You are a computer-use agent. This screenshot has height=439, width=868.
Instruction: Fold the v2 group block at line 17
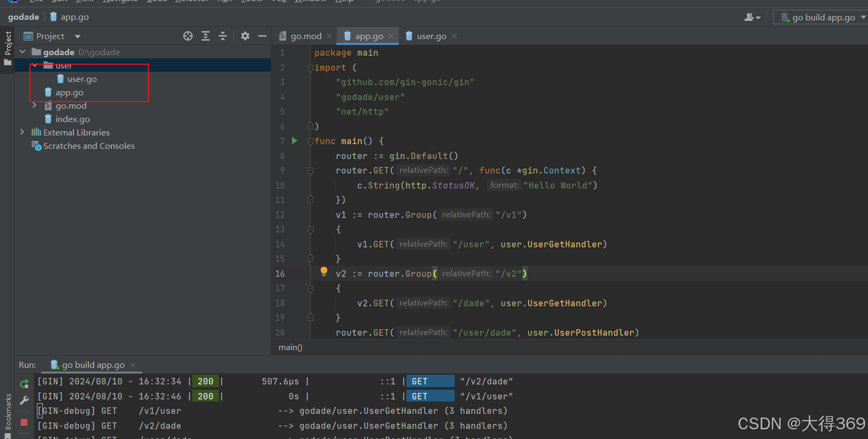click(x=310, y=289)
